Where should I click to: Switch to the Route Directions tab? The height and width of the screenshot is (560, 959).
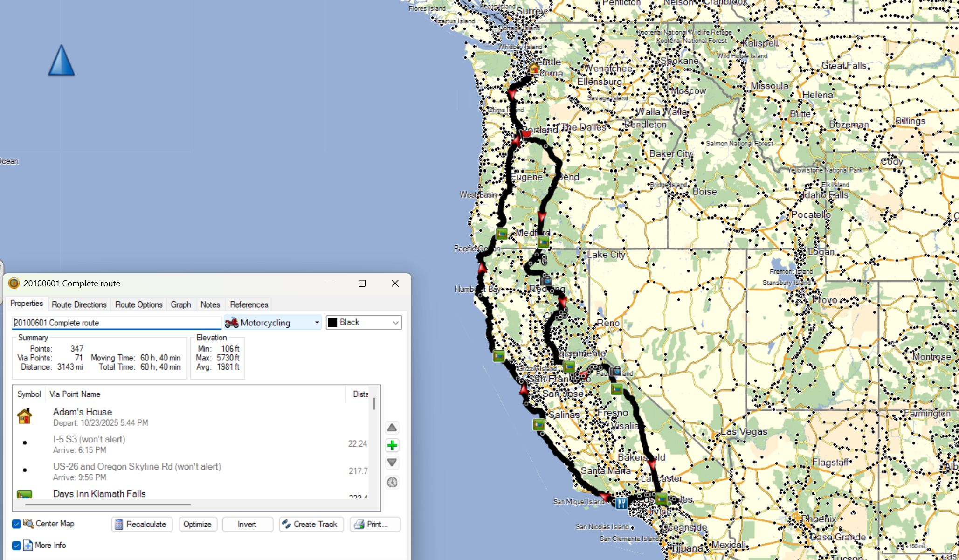click(x=79, y=304)
